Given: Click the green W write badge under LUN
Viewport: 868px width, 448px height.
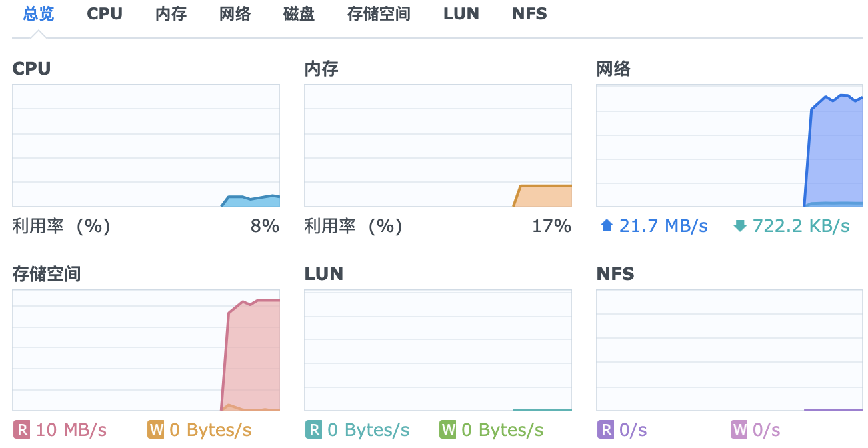Looking at the screenshot, I should pos(447,430).
